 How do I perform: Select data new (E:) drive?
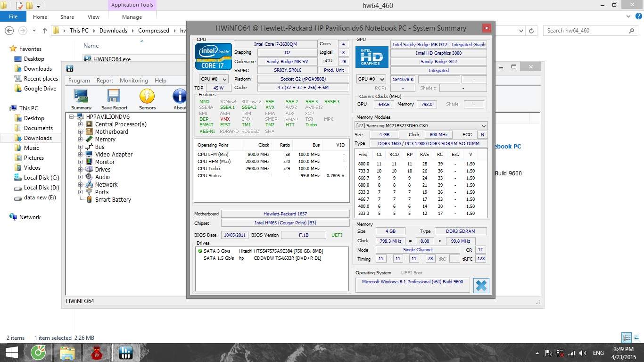[x=40, y=197]
